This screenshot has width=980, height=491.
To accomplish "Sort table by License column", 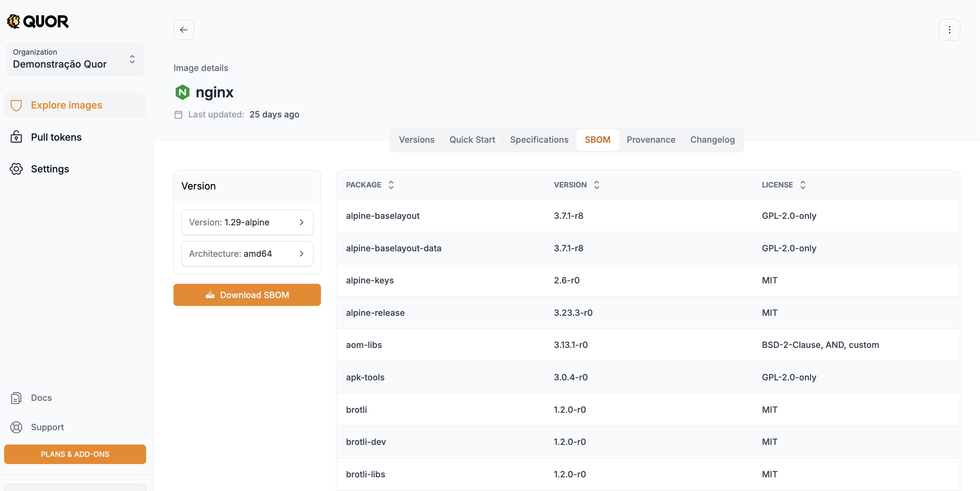I will point(802,185).
